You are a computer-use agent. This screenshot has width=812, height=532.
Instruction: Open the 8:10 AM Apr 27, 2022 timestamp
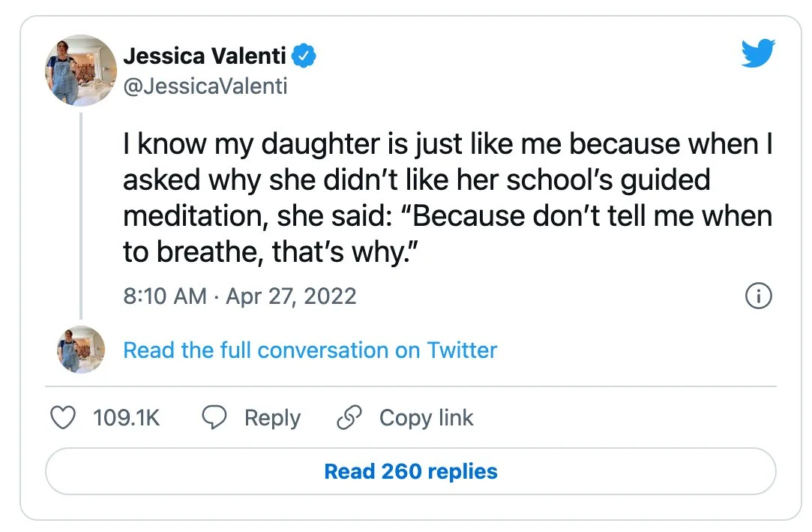(240, 296)
